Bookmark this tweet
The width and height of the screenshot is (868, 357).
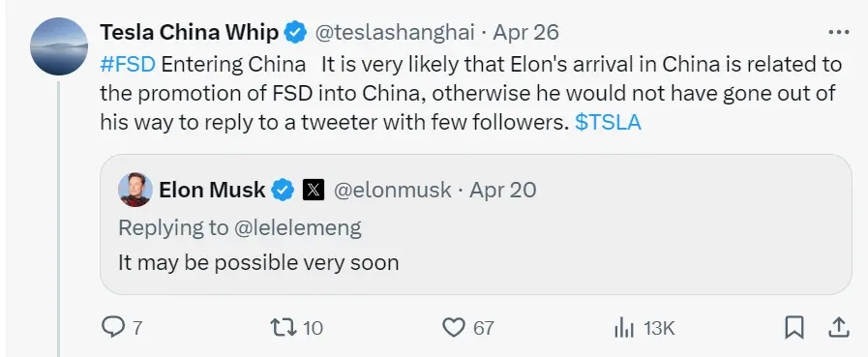[x=794, y=328]
